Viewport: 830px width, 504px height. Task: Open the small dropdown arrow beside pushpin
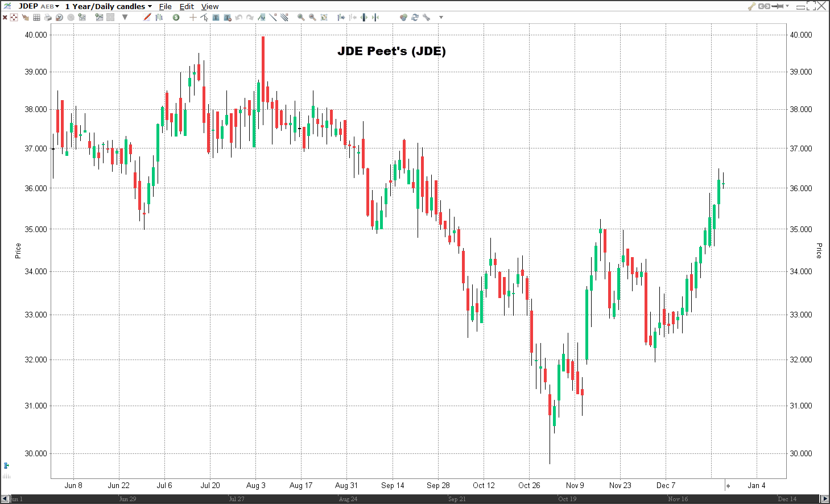pyautogui.click(x=787, y=6)
